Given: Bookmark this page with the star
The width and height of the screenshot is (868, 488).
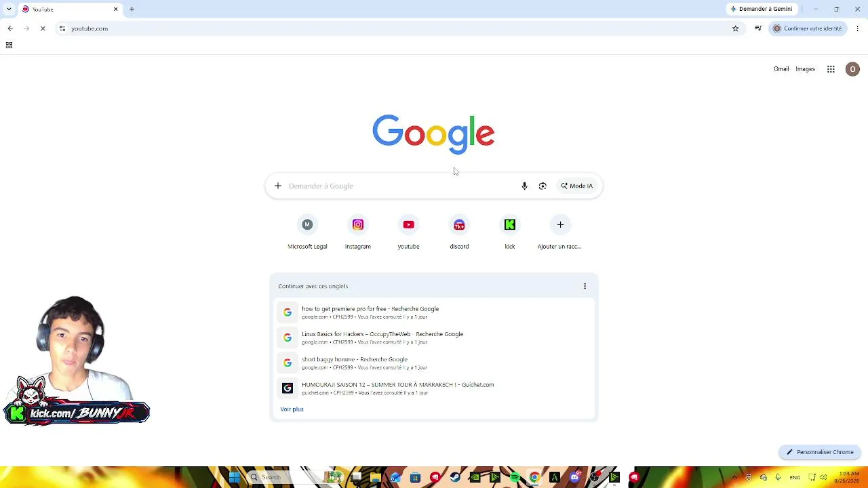Looking at the screenshot, I should 735,28.
